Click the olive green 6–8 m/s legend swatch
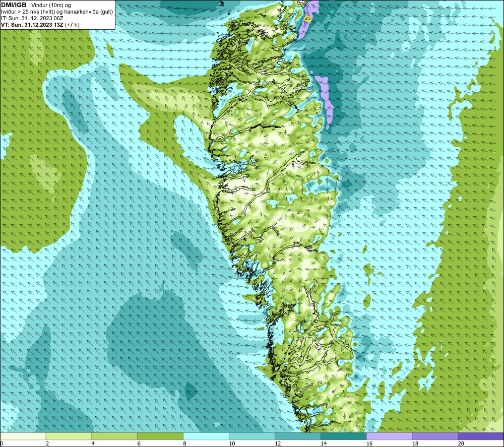This screenshot has height=447, width=504. click(x=160, y=436)
